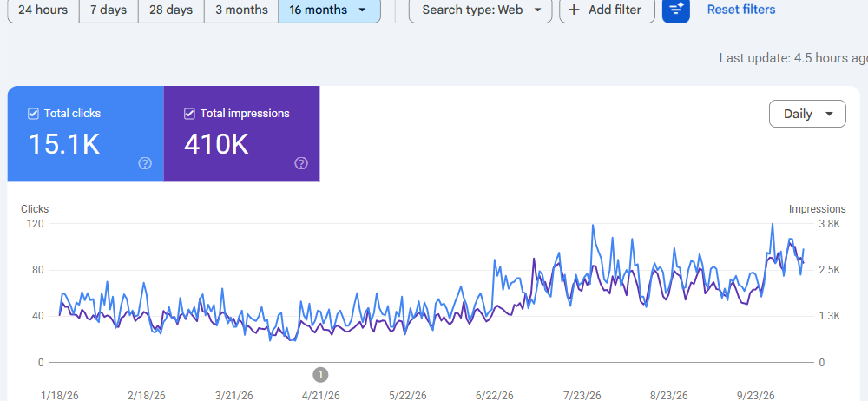Click the 410K total impressions value

[216, 143]
